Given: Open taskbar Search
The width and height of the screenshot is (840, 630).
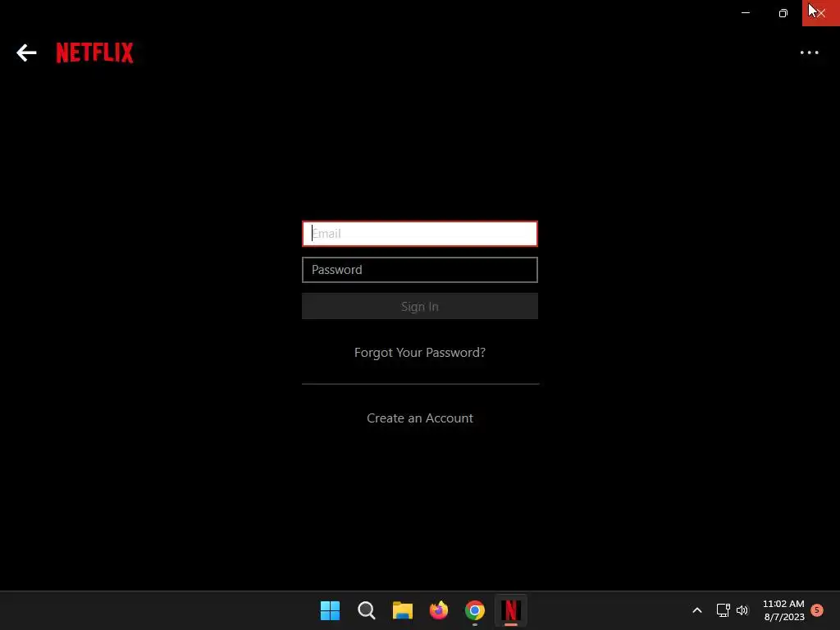Looking at the screenshot, I should tap(367, 610).
